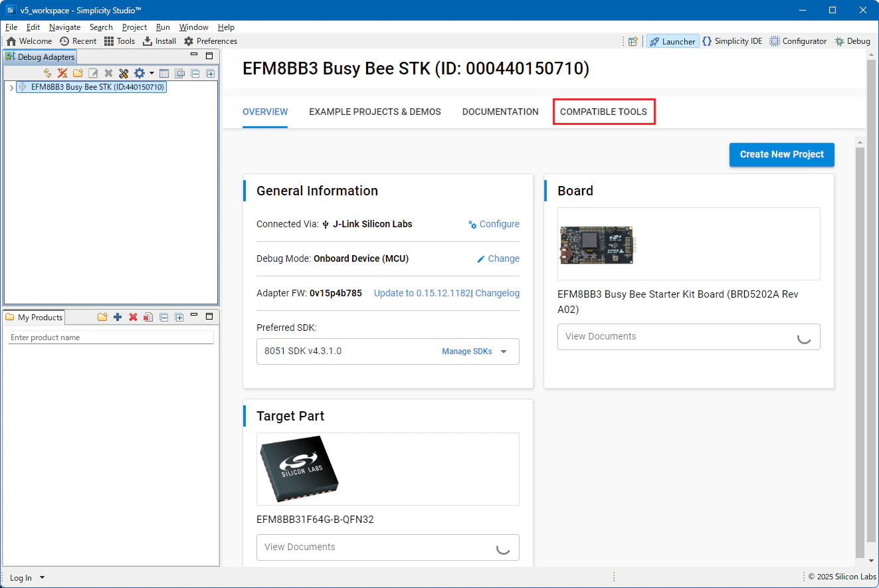Click the Welcome home toolbar button
The height and width of the screenshot is (588, 879).
[29, 41]
